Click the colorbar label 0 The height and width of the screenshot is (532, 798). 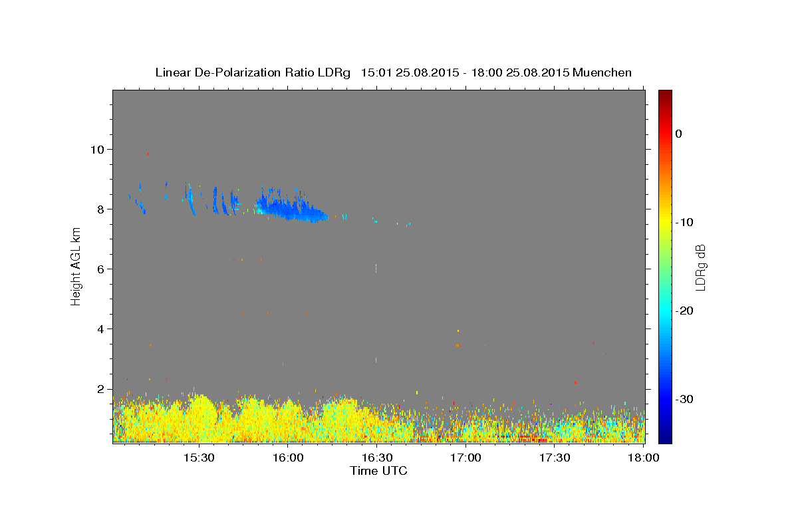point(678,134)
